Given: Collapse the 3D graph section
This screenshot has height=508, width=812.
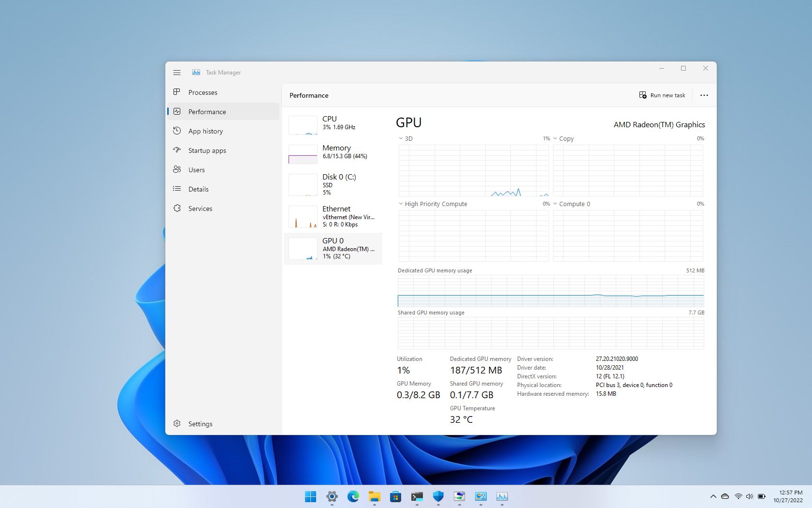Looking at the screenshot, I should (x=400, y=139).
